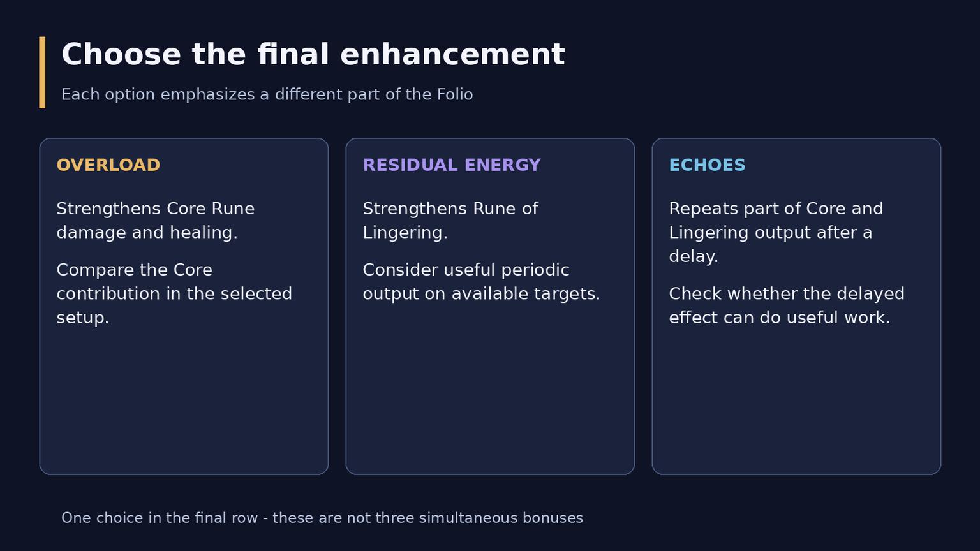Click the title 'Choose the final enhancement'

313,55
